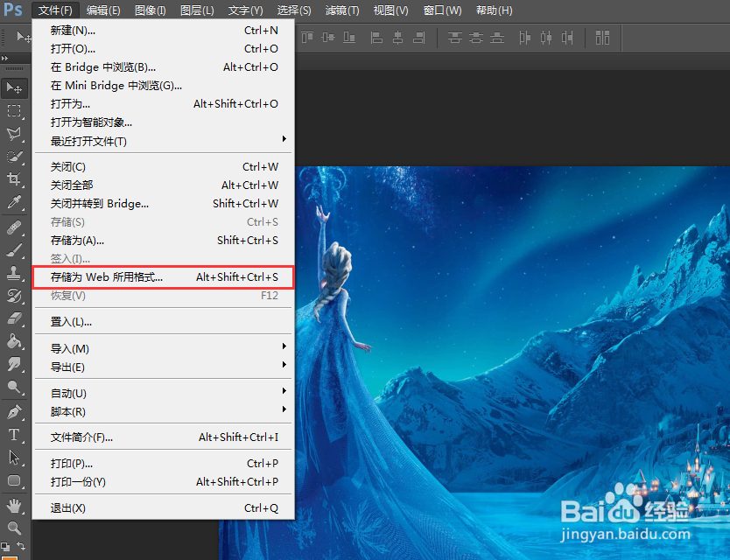This screenshot has height=560, width=730.
Task: Select the Brush tool
Action: point(14,250)
